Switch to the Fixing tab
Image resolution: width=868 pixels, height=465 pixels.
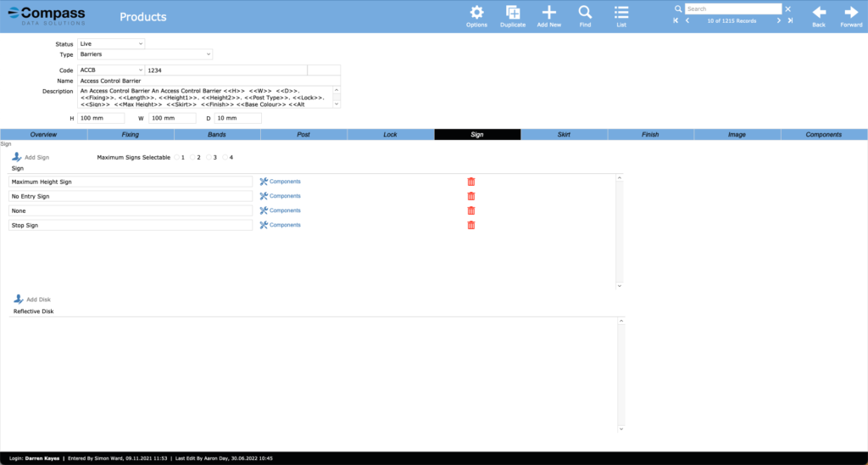pos(130,135)
